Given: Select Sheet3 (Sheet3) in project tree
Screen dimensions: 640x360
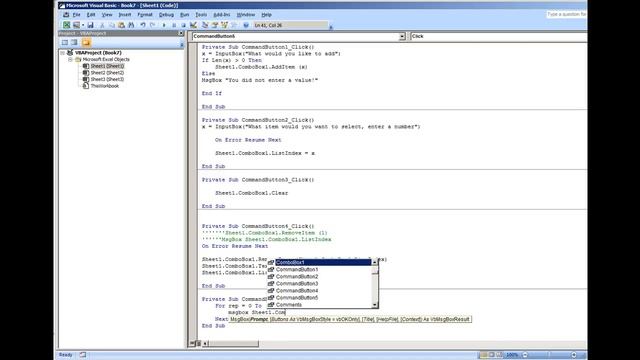Looking at the screenshot, I should point(107,79).
